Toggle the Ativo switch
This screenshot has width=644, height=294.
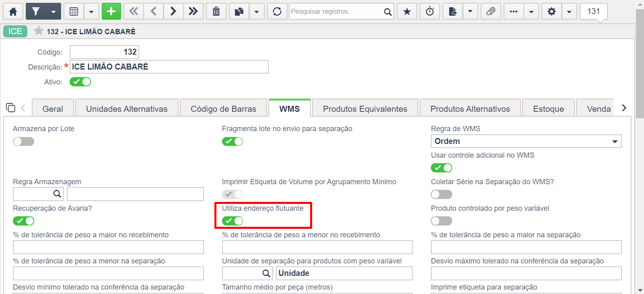pyautogui.click(x=80, y=82)
